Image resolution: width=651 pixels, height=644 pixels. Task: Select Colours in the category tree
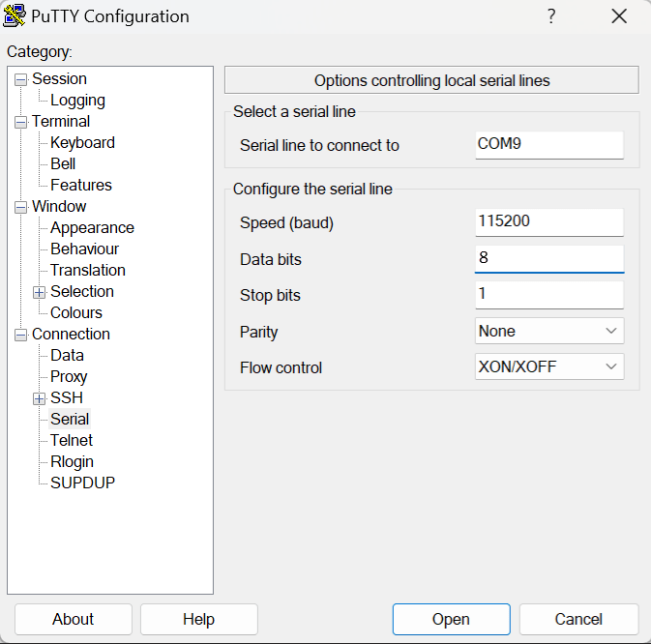click(x=75, y=313)
